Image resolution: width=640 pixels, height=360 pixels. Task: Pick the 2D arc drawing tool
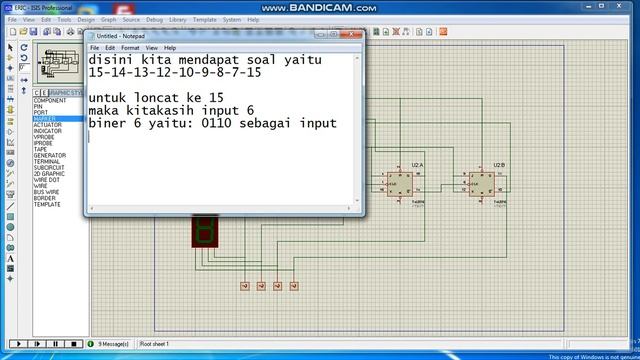click(x=10, y=238)
